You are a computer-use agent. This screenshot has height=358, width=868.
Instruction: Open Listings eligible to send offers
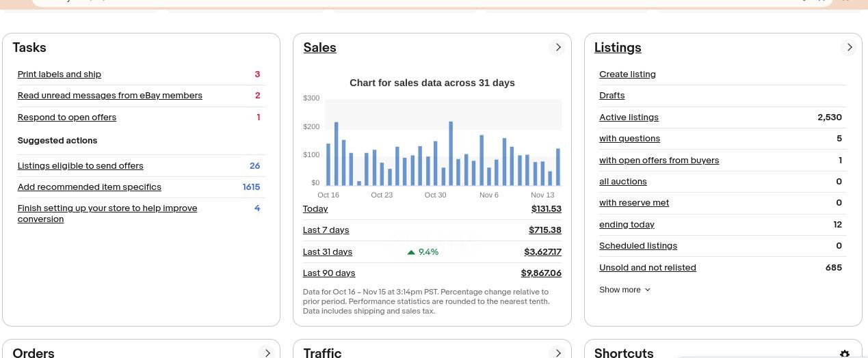pos(81,166)
